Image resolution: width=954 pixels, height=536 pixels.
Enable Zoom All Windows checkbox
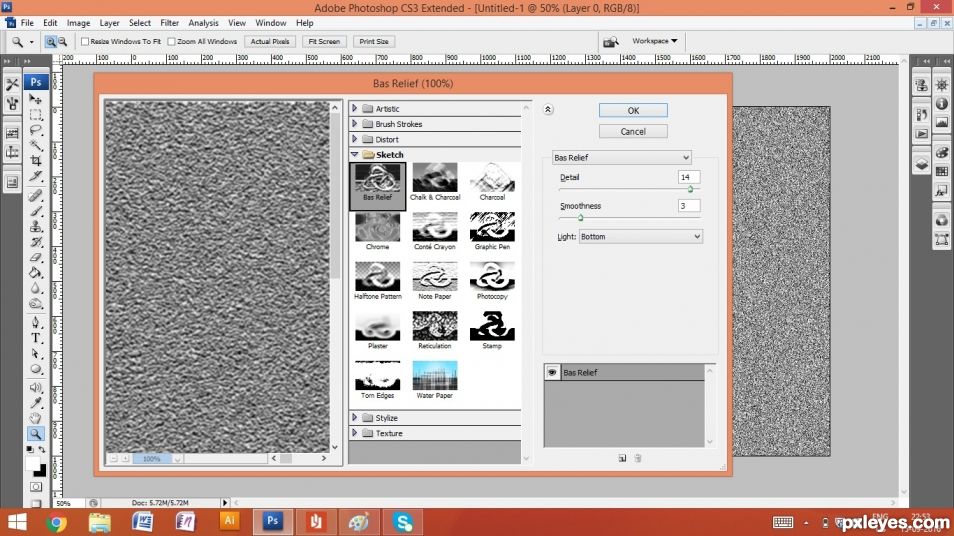pos(172,41)
